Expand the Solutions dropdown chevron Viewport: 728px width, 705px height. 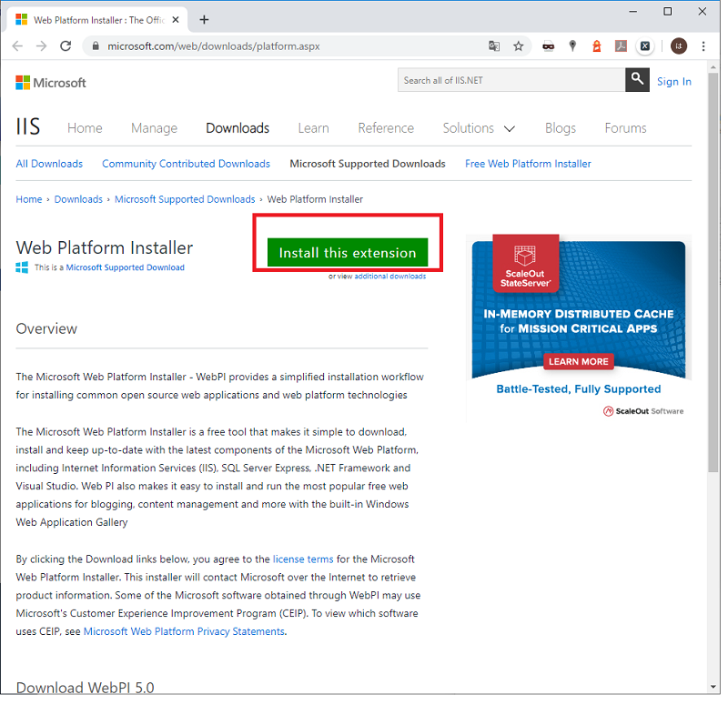(x=510, y=128)
